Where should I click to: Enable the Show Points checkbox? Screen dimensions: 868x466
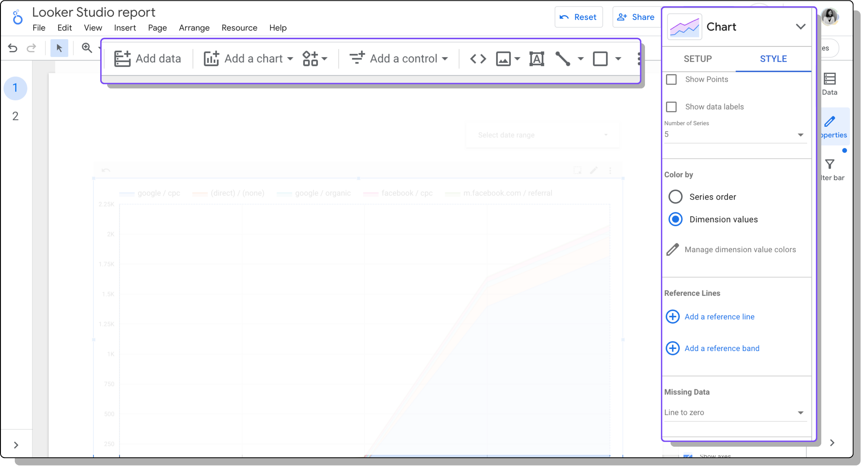tap(672, 79)
